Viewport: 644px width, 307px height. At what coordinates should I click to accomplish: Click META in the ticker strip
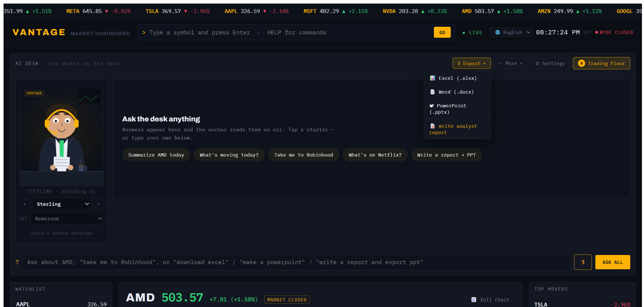98,11
